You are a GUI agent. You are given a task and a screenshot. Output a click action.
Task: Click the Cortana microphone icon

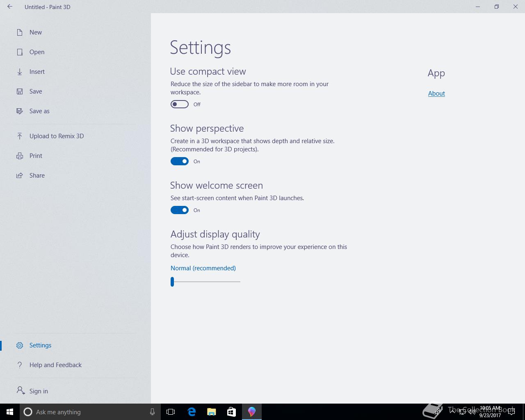pyautogui.click(x=152, y=412)
